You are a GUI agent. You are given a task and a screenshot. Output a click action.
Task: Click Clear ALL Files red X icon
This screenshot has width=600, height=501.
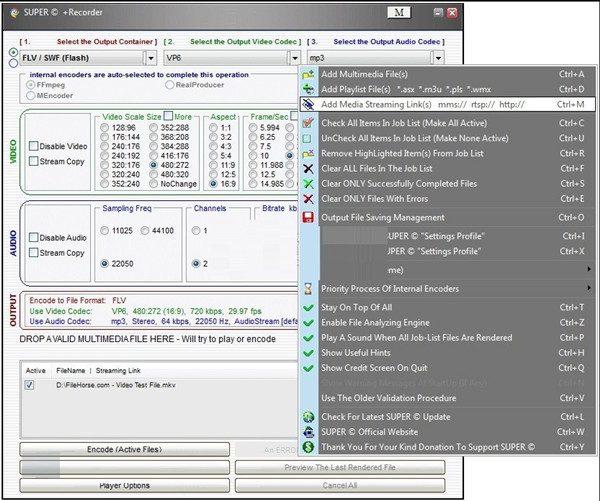tap(309, 169)
